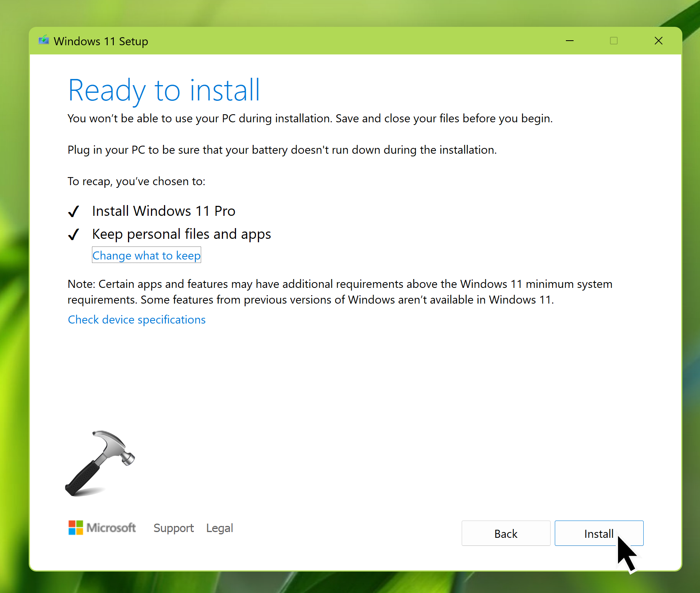Screen dimensions: 700x593
Task: Click the Ready to install heading
Action: click(164, 90)
